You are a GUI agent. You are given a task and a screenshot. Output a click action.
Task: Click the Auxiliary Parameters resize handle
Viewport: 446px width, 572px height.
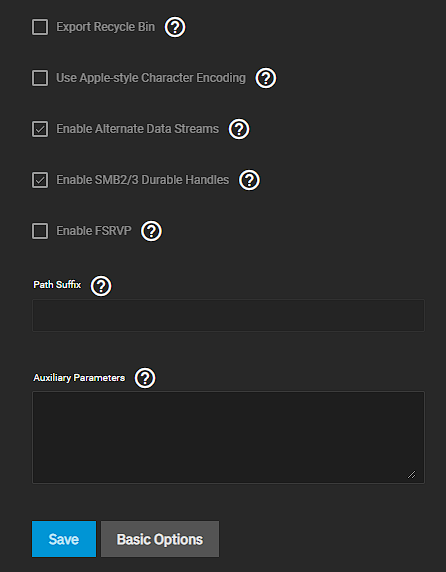412,474
